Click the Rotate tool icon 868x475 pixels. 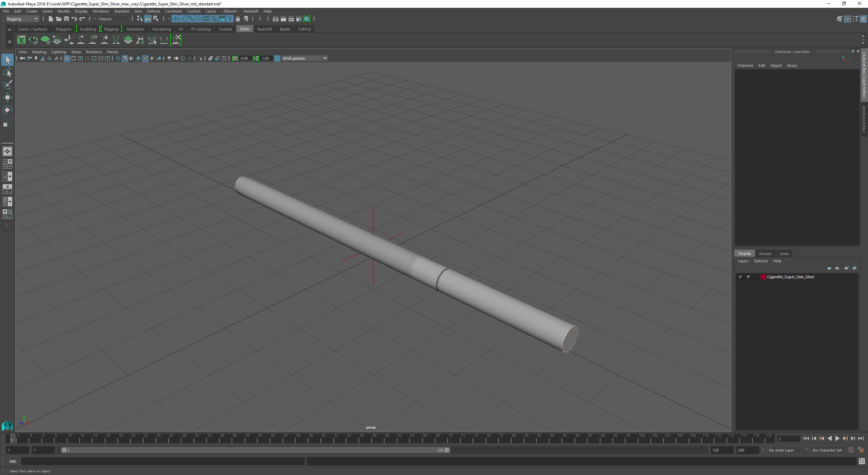tap(7, 110)
